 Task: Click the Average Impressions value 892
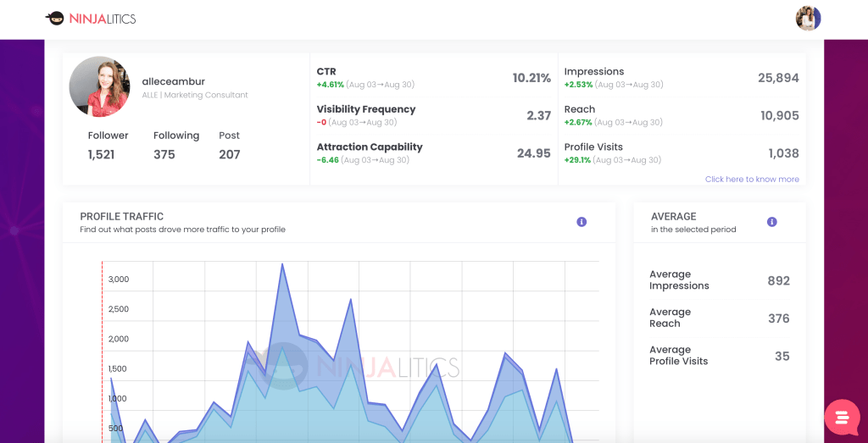click(778, 280)
